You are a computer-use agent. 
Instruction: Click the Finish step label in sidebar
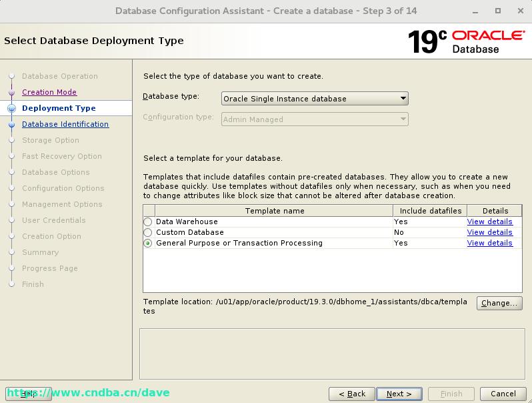[33, 284]
